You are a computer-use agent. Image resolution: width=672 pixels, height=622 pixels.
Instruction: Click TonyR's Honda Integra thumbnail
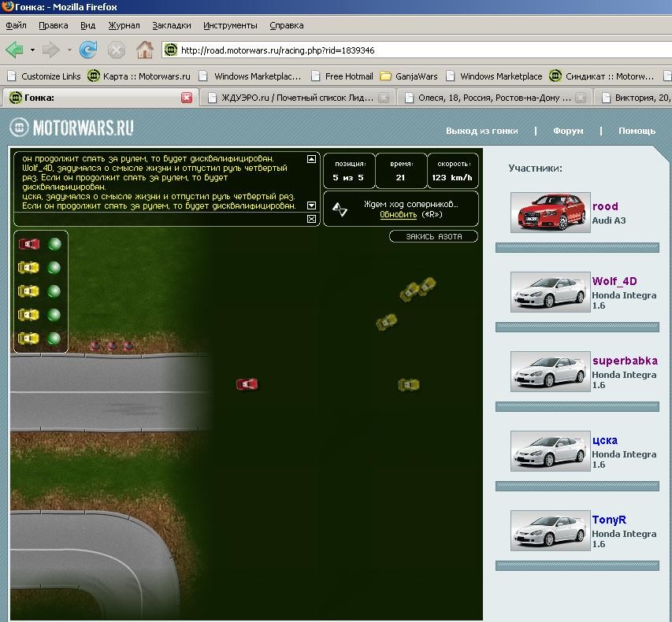point(551,531)
